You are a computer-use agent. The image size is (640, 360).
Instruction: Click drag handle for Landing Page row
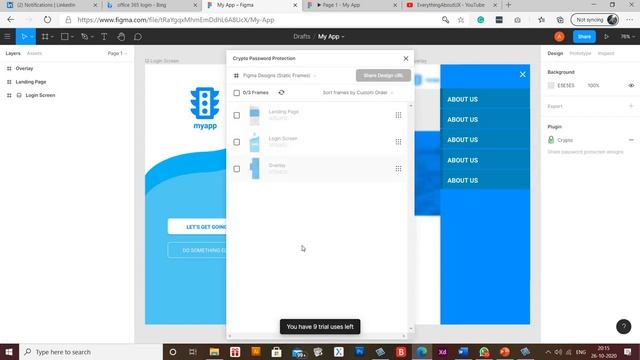[398, 115]
